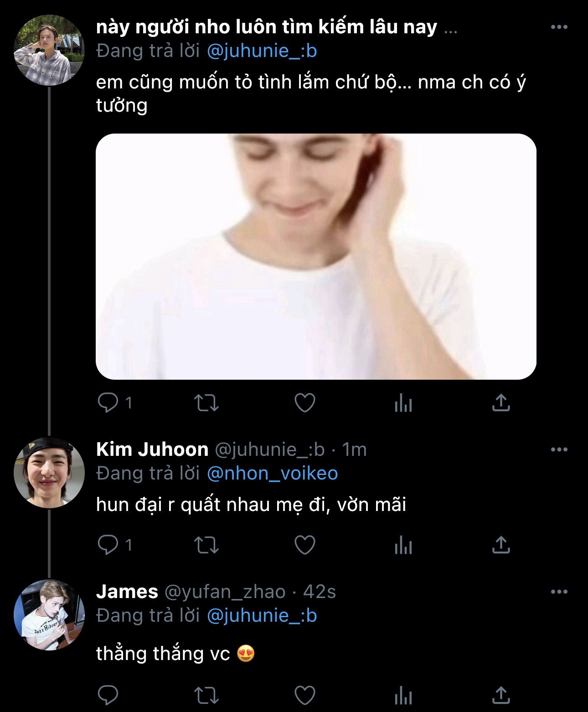The image size is (588, 712).
Task: Open Kim Juhoon's profile name
Action: (x=152, y=450)
